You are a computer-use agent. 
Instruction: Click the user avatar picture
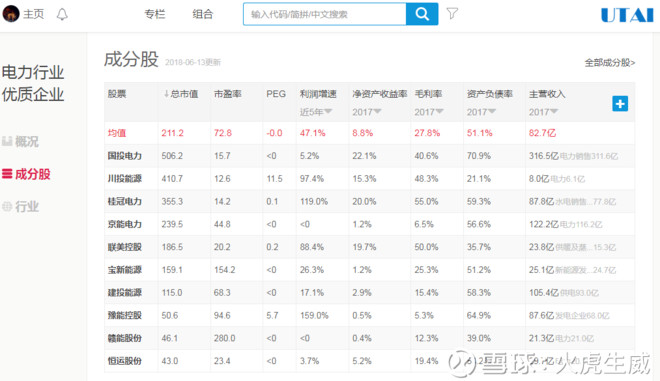point(11,14)
